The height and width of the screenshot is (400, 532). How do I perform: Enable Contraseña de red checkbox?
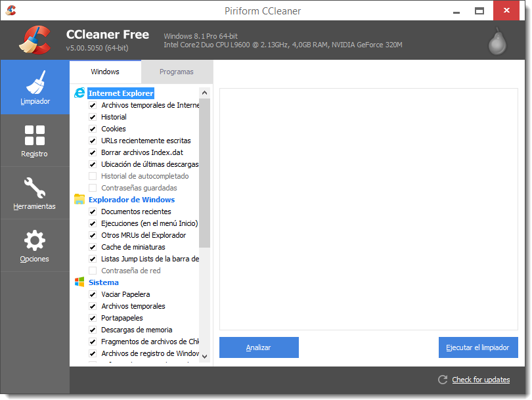93,271
